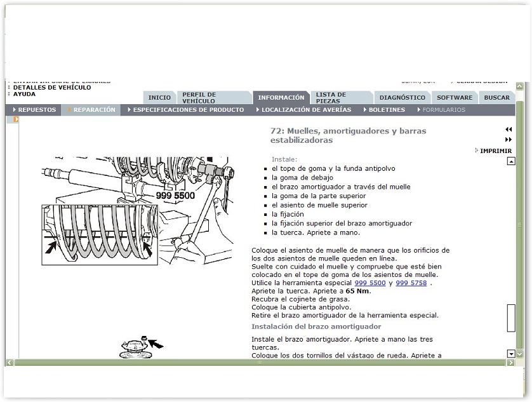Open REPUESTOS submenu
Viewport: 532px width, 402px height.
[34, 110]
